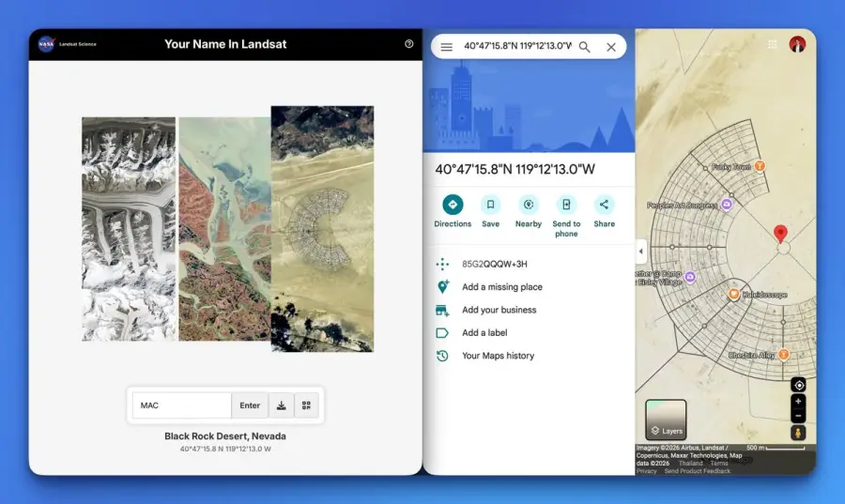This screenshot has height=504, width=845.
Task: Click the glacier letter M image
Action: [x=129, y=229]
